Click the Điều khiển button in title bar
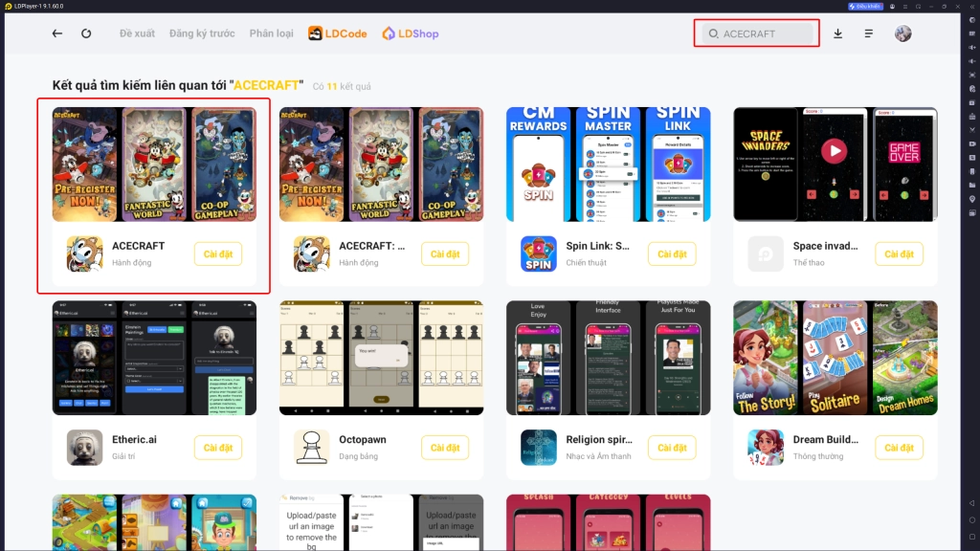The image size is (980, 551). [865, 7]
